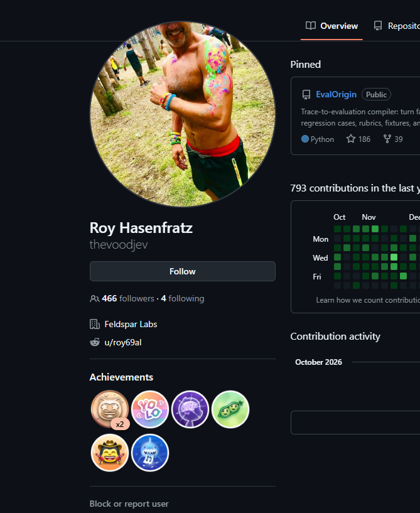Image resolution: width=420 pixels, height=513 pixels.
Task: Open the Pair Extraordinaire peas badge
Action: coord(230,409)
